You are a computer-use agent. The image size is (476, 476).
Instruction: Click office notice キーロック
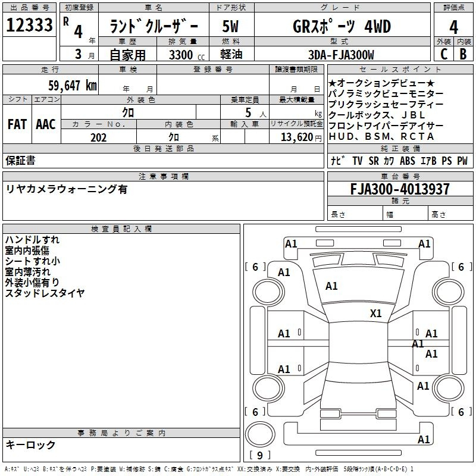pos(31,444)
